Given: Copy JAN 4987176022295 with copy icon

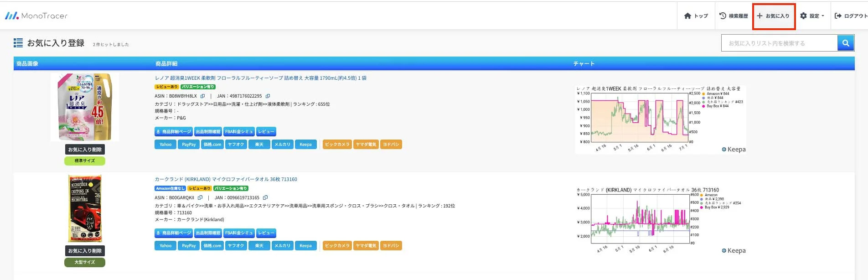Looking at the screenshot, I should (x=268, y=96).
